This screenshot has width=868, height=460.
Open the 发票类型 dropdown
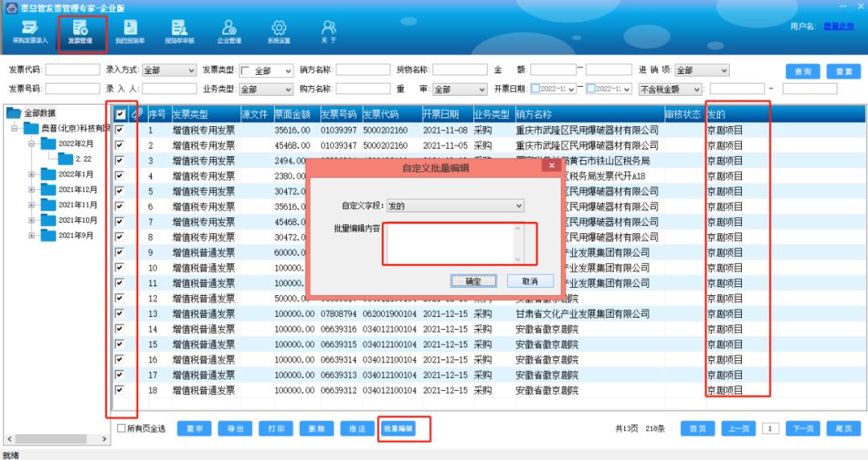tap(288, 71)
